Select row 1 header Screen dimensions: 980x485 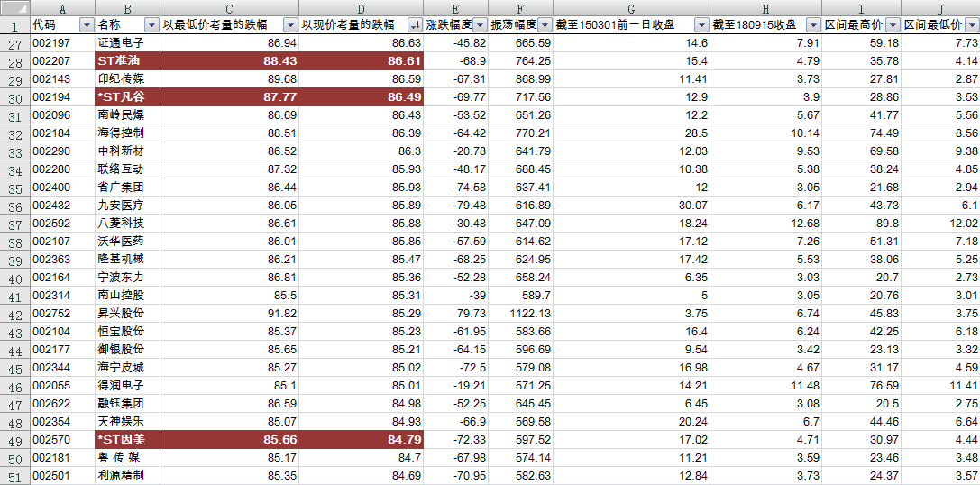pos(14,25)
